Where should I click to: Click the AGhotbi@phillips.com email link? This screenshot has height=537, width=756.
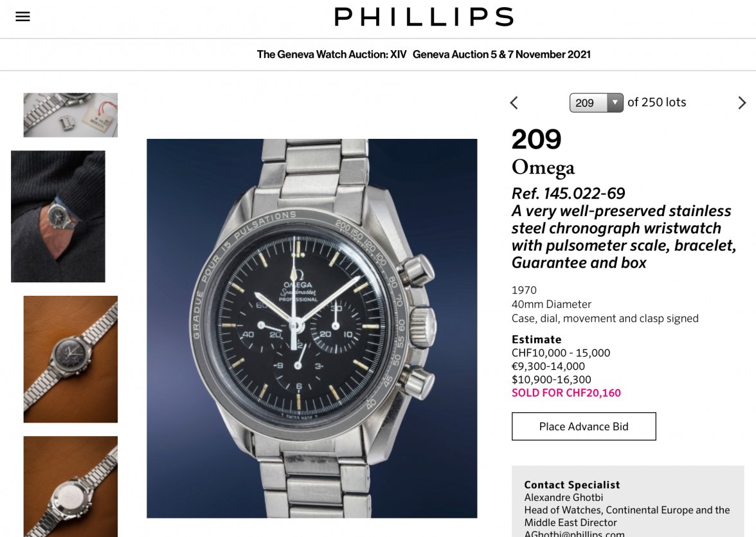tap(574, 534)
